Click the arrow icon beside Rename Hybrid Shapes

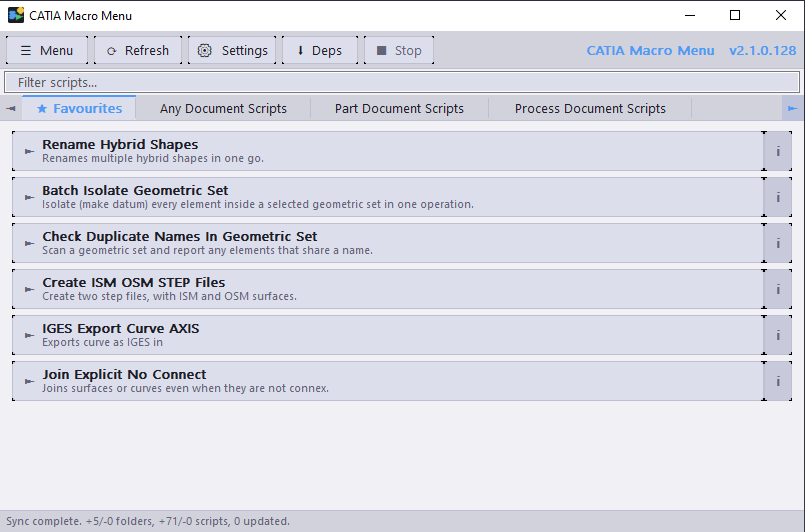[x=29, y=151]
